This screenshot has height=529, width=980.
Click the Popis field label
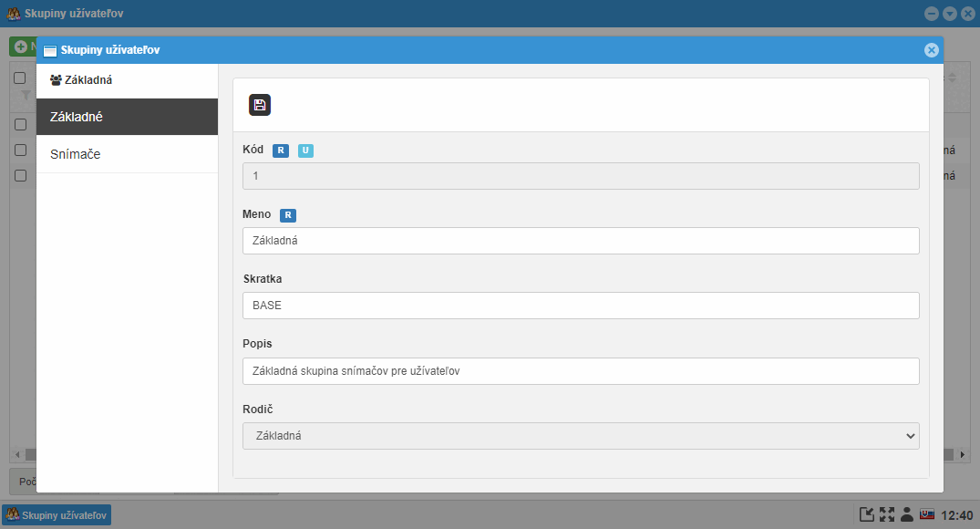tap(257, 344)
